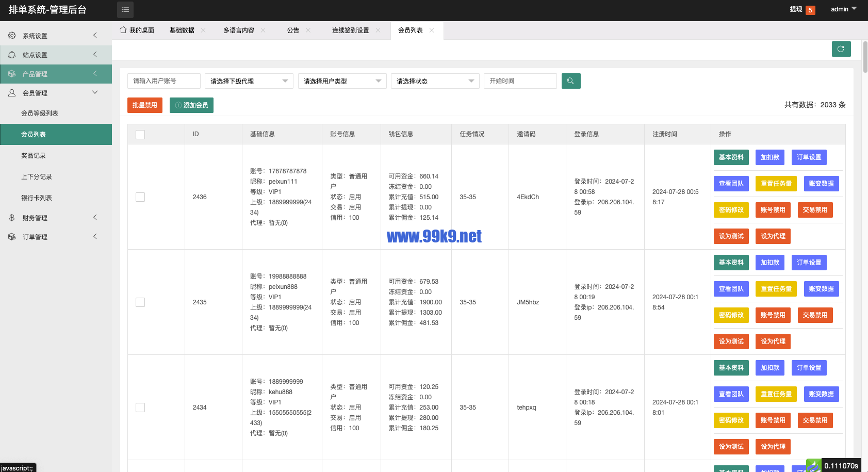
Task: Click the green refresh icon button
Action: (x=841, y=49)
